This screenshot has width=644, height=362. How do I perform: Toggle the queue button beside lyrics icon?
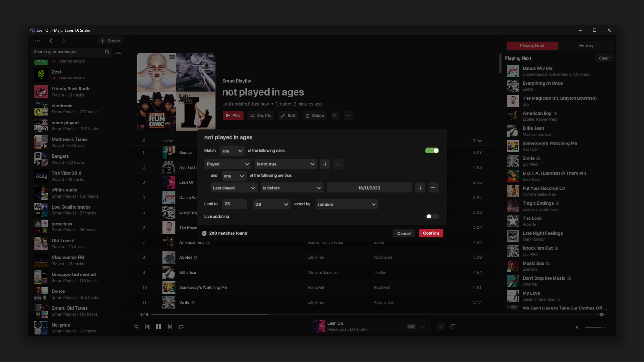point(440,326)
